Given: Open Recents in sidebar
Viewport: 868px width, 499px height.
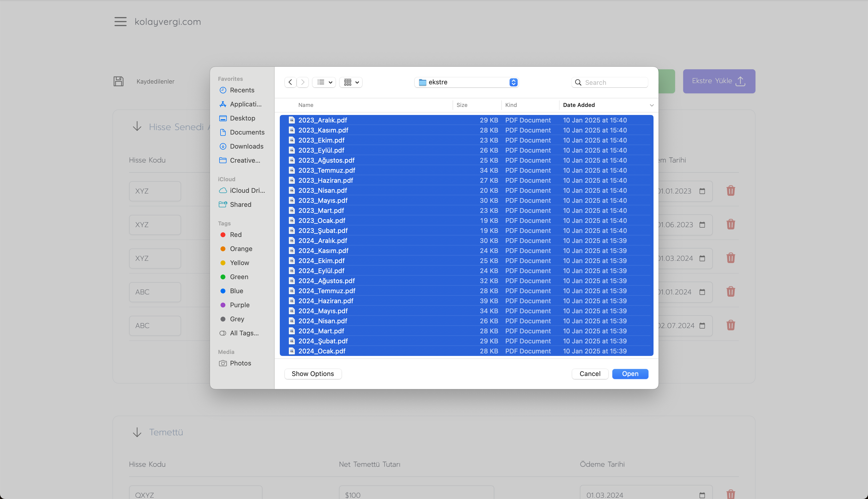Looking at the screenshot, I should point(242,90).
